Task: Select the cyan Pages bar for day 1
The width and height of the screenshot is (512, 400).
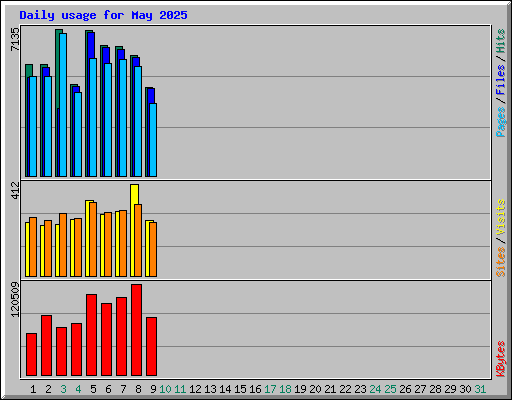Action: [x=33, y=126]
